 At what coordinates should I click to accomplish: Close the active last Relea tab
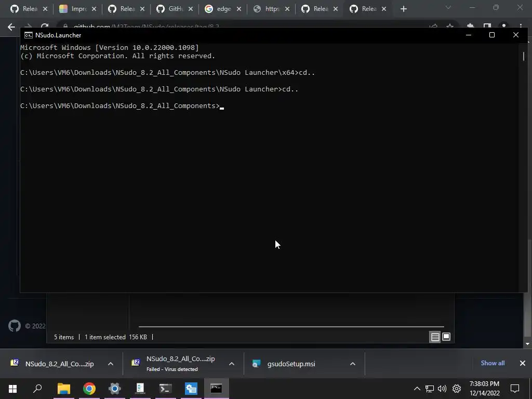[384, 9]
